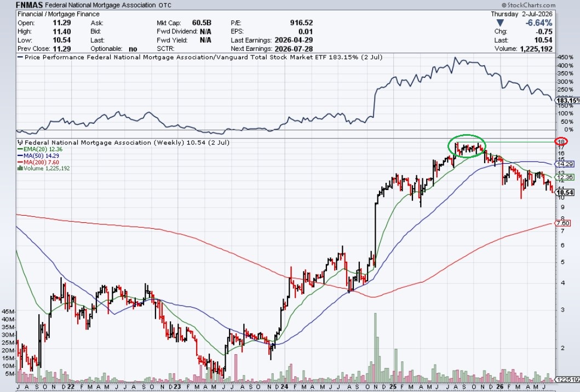Image resolution: width=580 pixels, height=392 pixels.
Task: Click the Optionable value no
Action: click(133, 49)
